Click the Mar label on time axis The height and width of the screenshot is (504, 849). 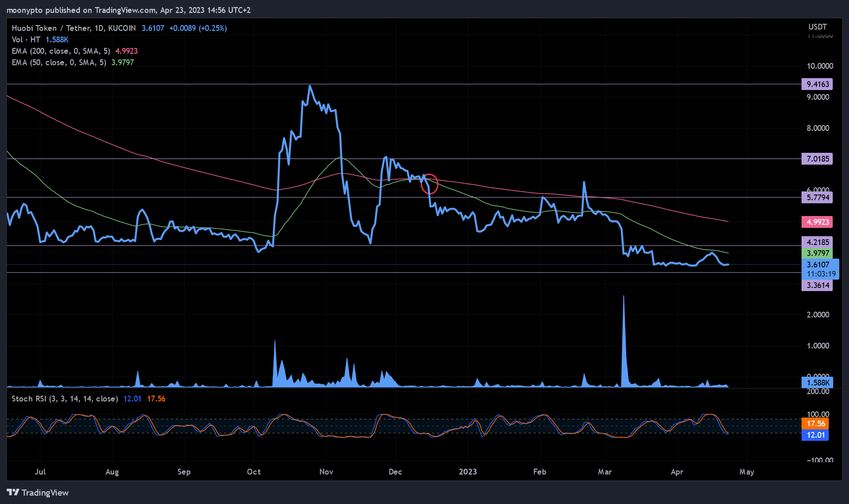point(605,472)
